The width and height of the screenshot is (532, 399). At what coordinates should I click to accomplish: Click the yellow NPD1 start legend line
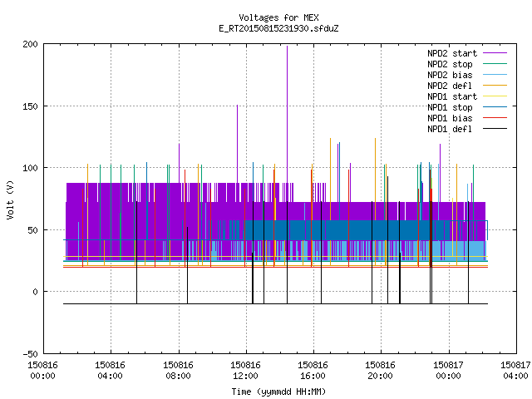tap(495, 96)
